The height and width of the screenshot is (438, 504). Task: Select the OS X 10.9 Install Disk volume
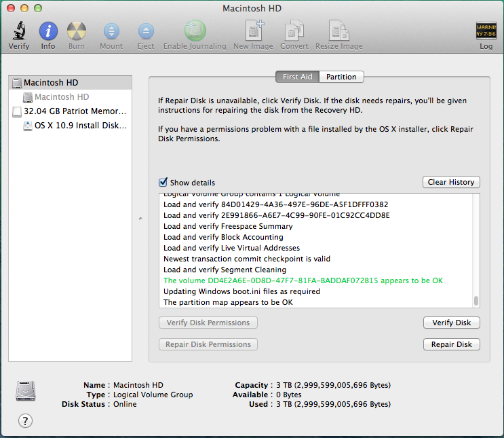70,125
